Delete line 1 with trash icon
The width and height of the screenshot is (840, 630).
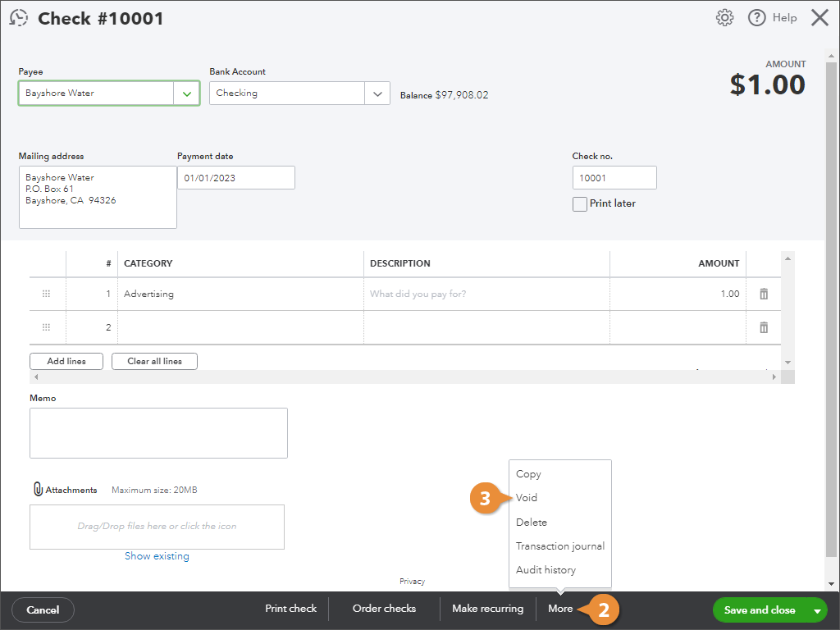(x=764, y=294)
